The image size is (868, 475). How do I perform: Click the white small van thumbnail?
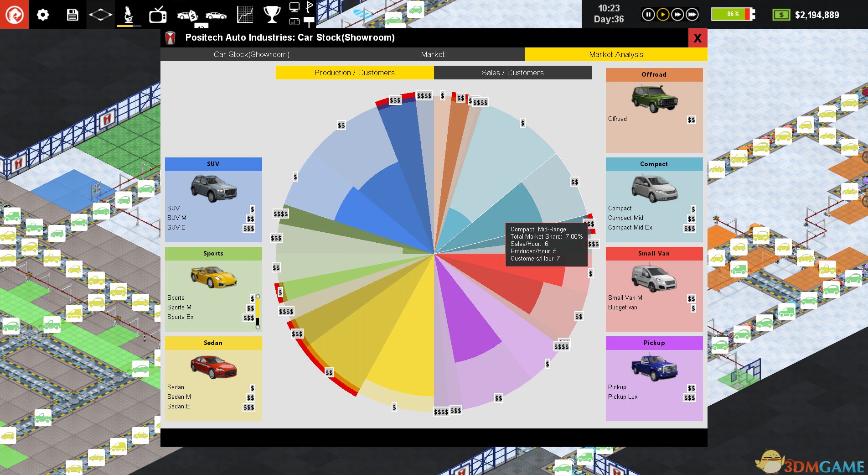[x=654, y=277]
